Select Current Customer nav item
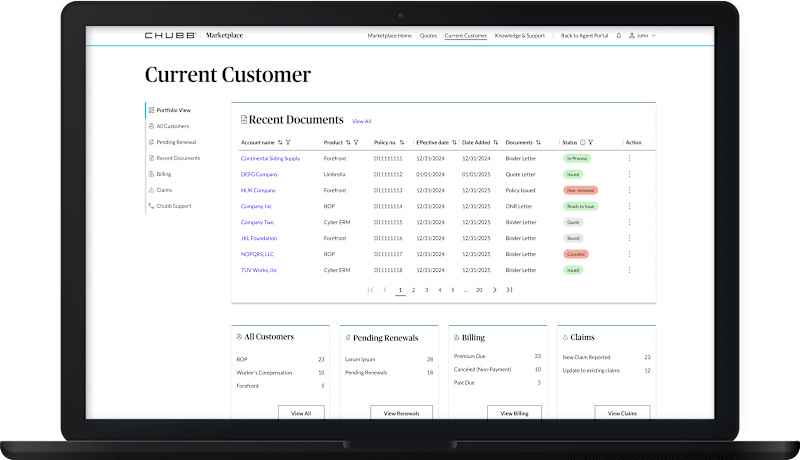Image resolution: width=800 pixels, height=460 pixels. pos(465,36)
